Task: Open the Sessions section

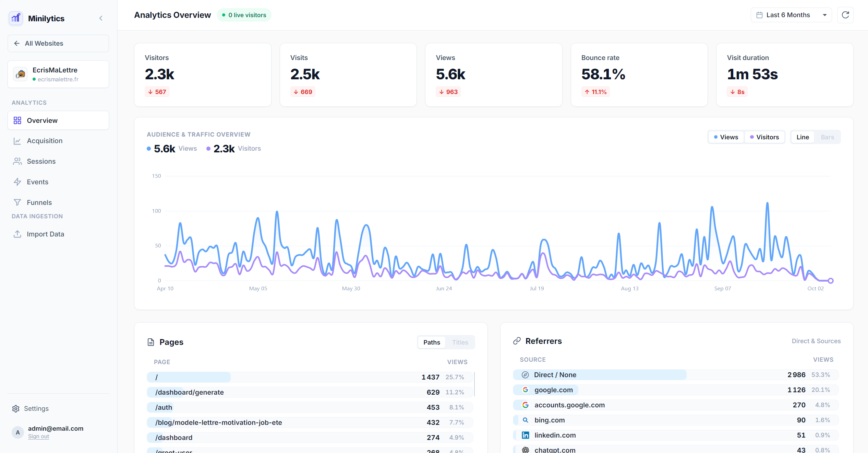Action: pos(58,161)
